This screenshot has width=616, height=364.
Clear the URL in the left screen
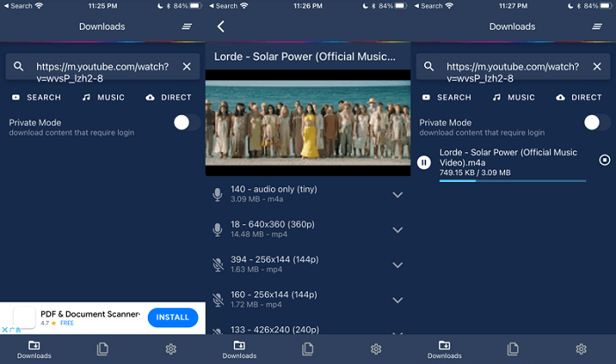[187, 67]
